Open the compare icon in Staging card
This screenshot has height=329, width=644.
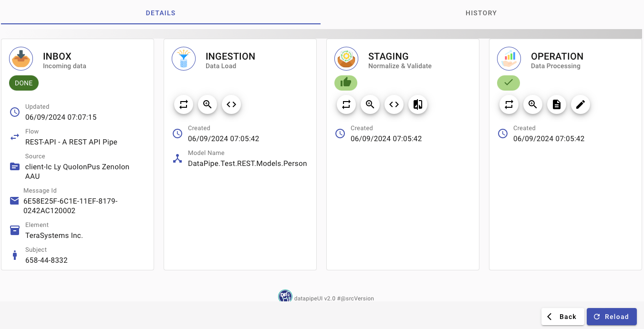click(418, 104)
